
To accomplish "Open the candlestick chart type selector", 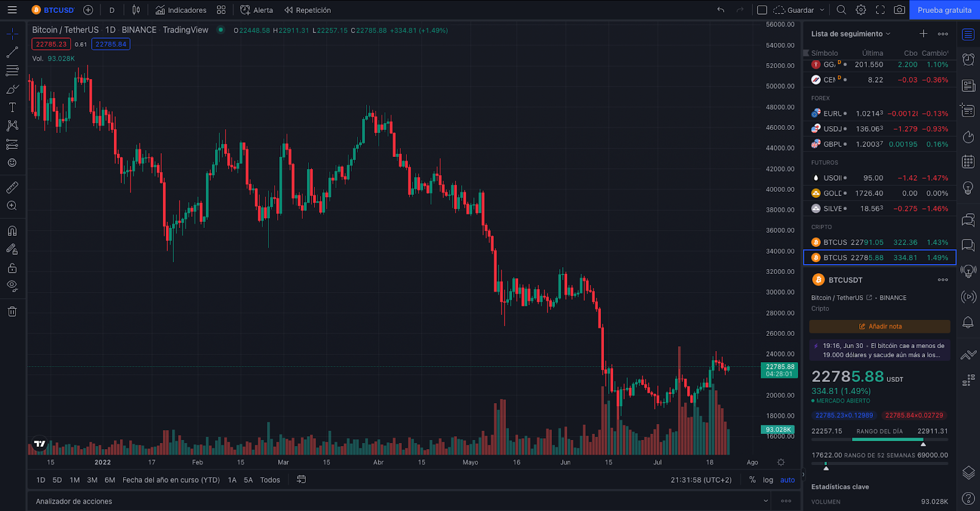I will [x=136, y=10].
